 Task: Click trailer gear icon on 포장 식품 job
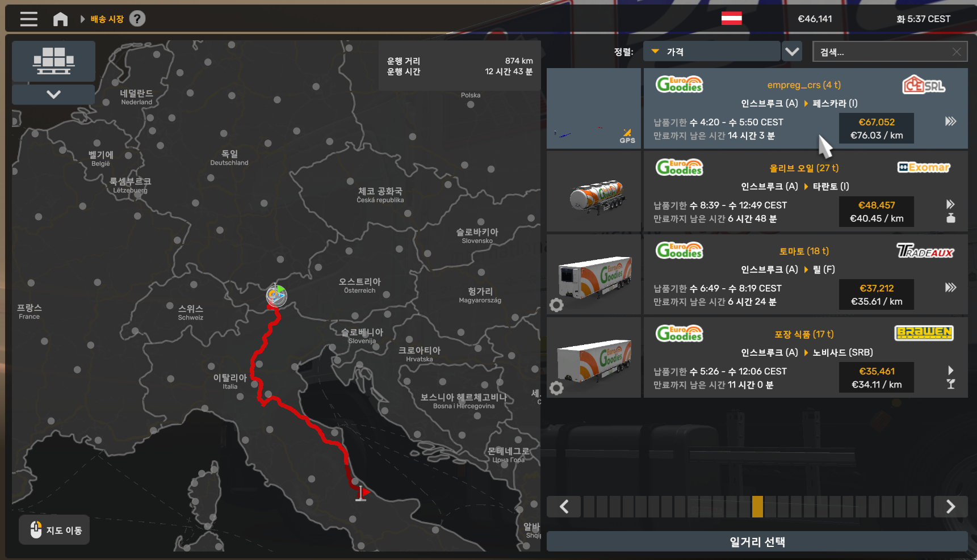557,388
